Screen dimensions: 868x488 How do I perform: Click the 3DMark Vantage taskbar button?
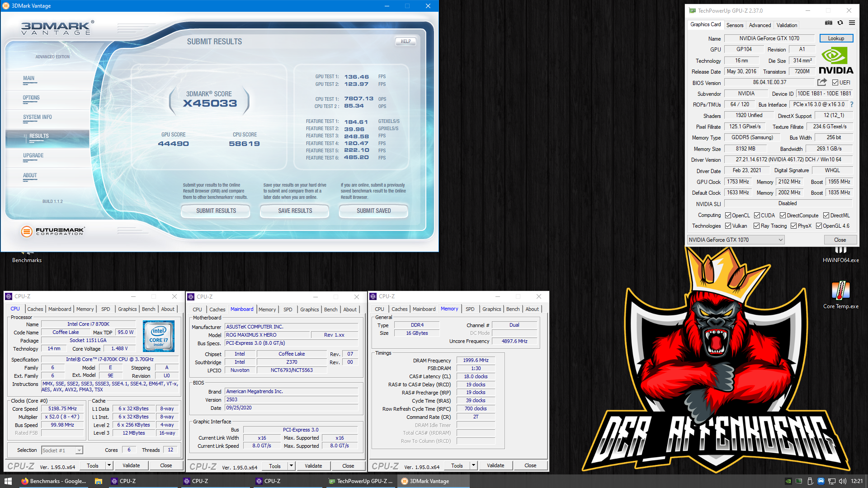(x=433, y=481)
